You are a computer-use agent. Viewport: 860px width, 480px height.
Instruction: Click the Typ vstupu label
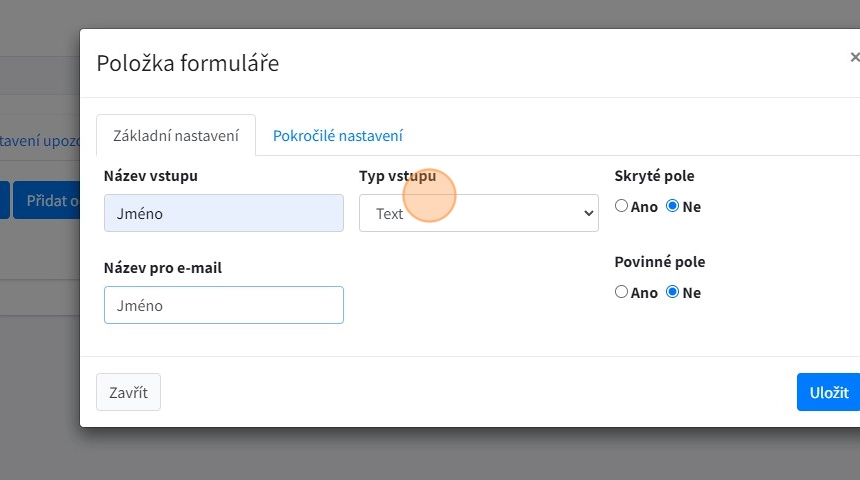coord(397,176)
